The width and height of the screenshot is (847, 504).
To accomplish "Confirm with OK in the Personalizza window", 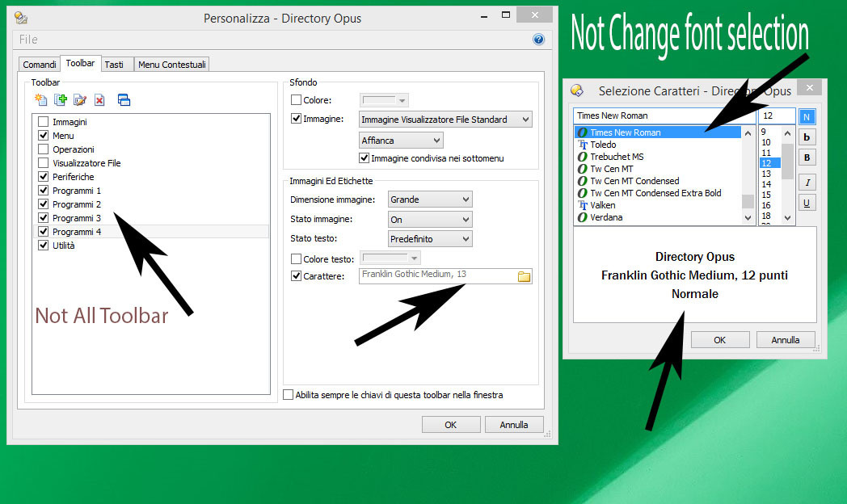I will click(x=450, y=425).
